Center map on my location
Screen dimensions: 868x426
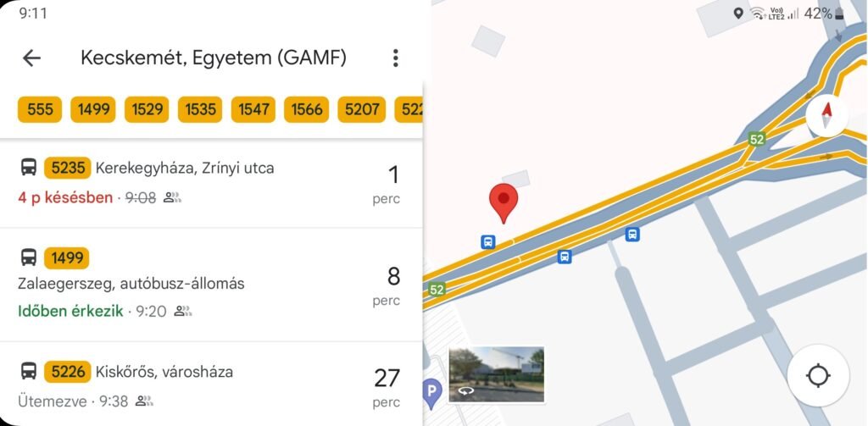818,376
